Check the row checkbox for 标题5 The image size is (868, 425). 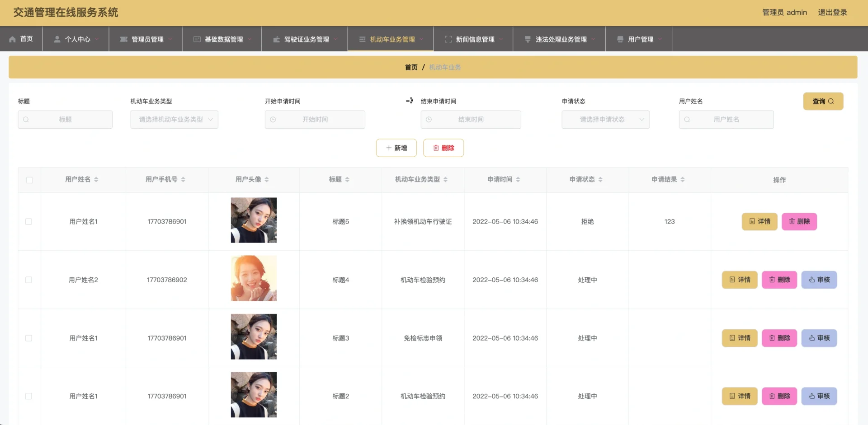coord(29,222)
